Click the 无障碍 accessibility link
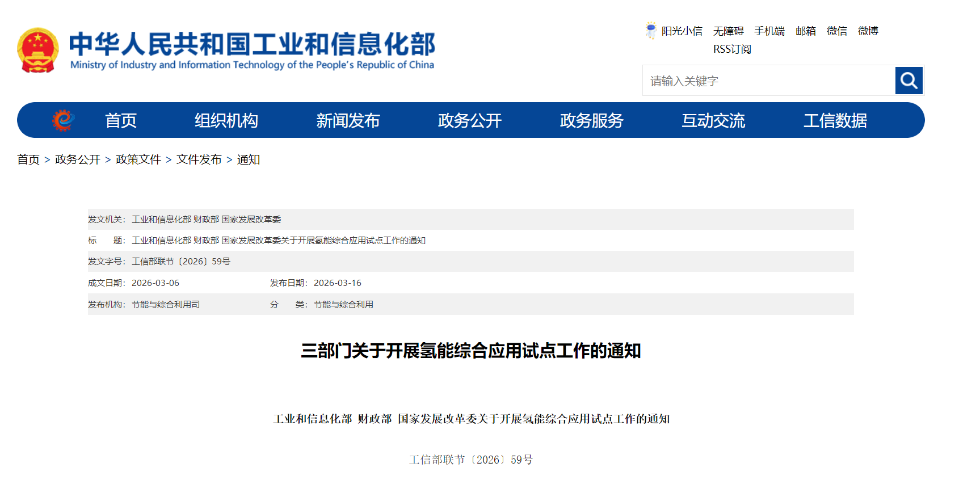 click(728, 31)
